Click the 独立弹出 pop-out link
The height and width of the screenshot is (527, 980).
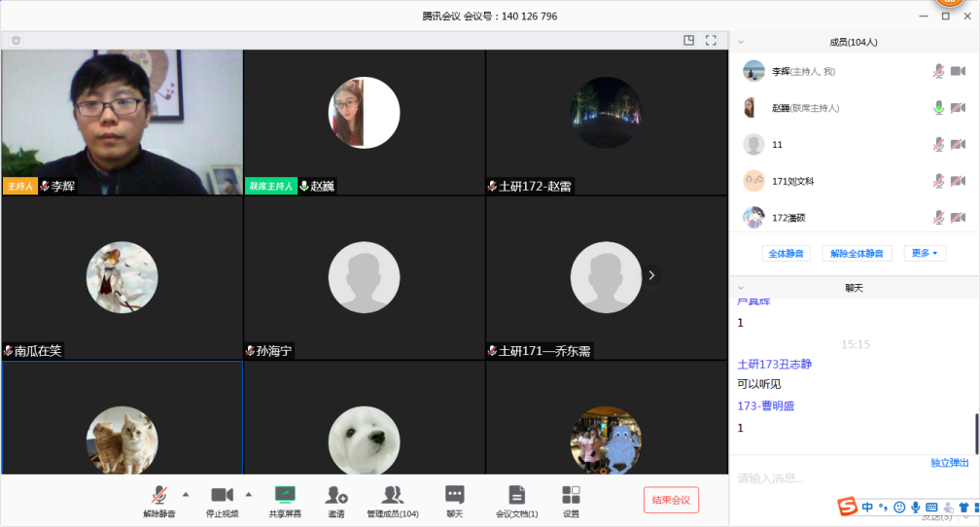949,463
